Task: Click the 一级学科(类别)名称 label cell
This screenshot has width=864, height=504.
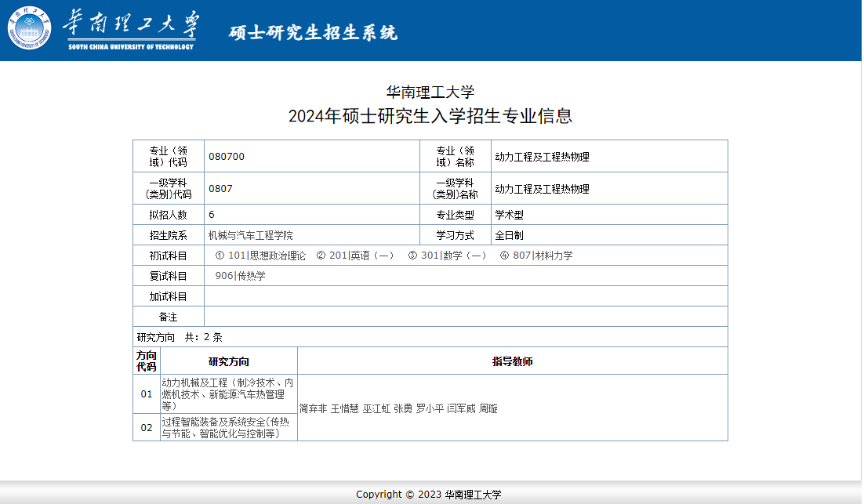Action: 456,188
